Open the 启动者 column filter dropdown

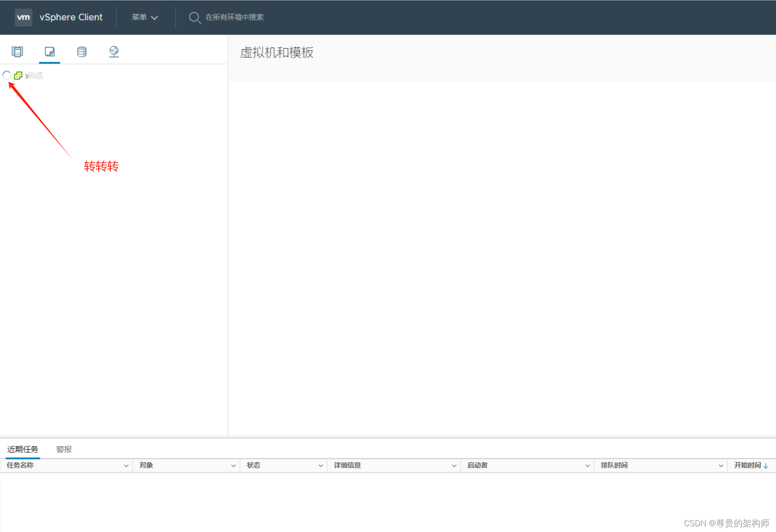(x=587, y=466)
